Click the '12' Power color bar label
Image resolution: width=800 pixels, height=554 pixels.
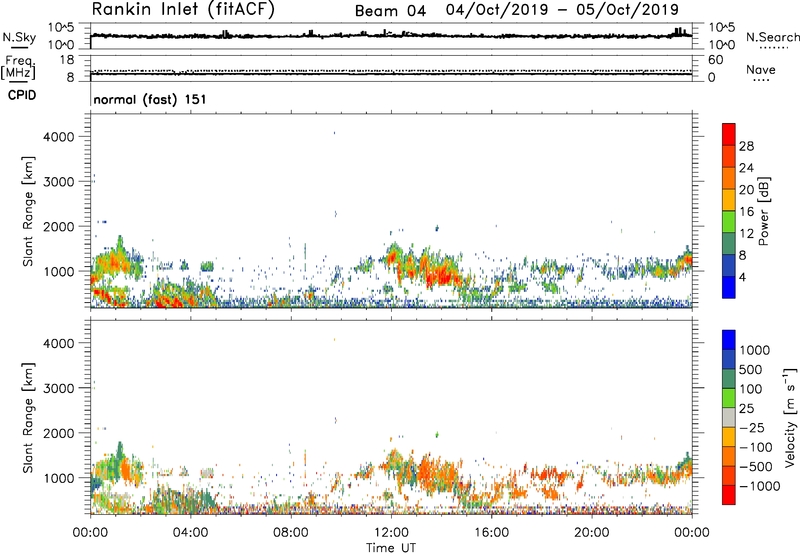pos(746,234)
